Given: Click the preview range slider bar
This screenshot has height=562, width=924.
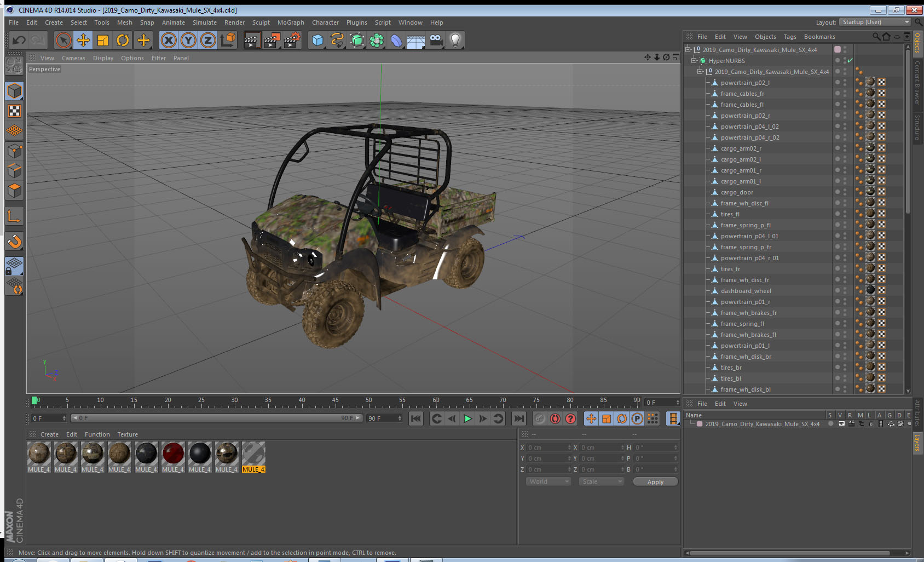Looking at the screenshot, I should 216,418.
